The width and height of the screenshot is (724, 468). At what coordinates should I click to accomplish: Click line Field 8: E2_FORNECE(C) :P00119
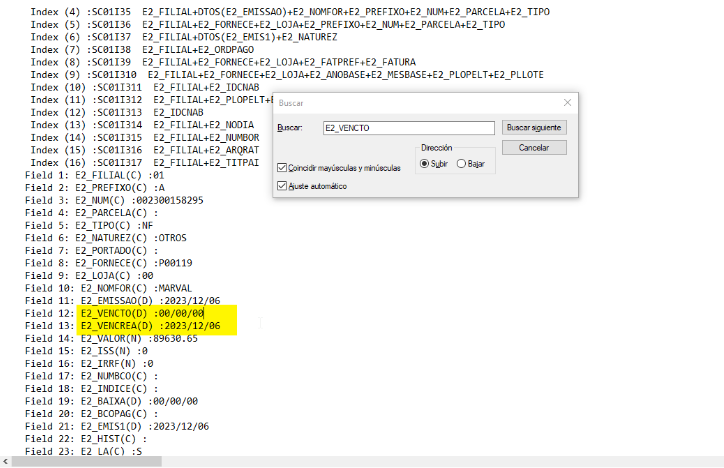(109, 263)
